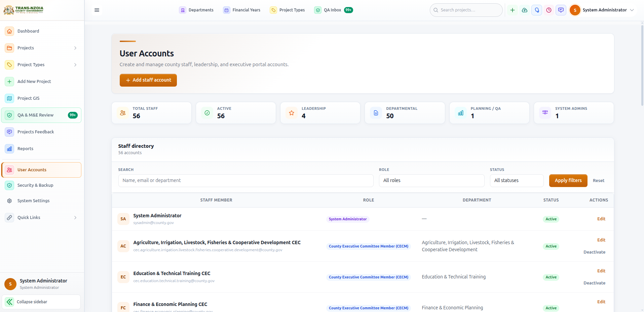Viewport: 644px width, 312px height.
Task: Expand the Project Types sidebar chevron
Action: pos(75,65)
